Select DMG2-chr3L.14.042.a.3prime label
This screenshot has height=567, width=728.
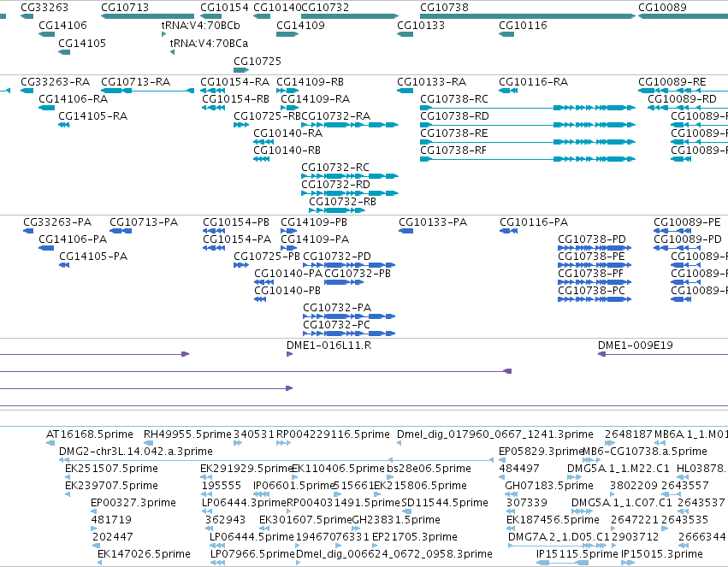135,452
